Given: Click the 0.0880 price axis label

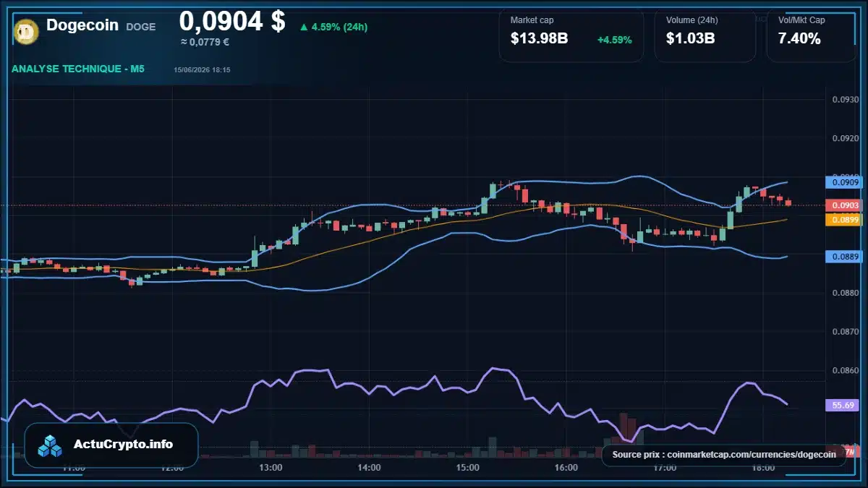Looking at the screenshot, I should 844,293.
